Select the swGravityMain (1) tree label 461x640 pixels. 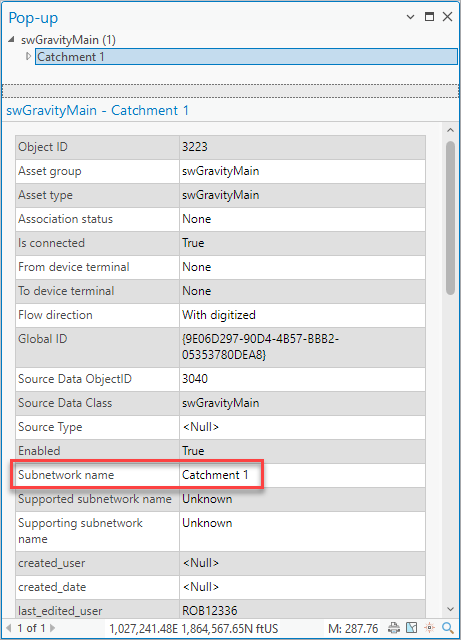point(68,40)
